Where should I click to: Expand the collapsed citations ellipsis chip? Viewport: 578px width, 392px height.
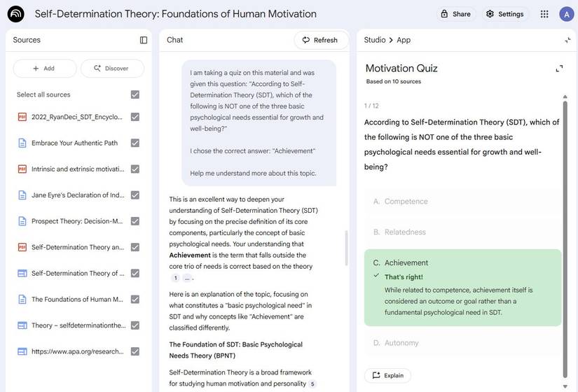coord(187,278)
